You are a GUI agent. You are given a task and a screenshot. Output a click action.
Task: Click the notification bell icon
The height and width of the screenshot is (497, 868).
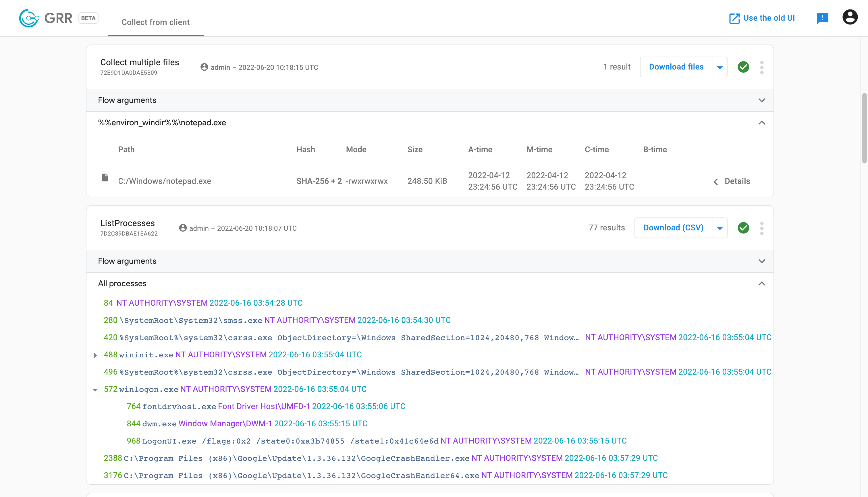822,17
